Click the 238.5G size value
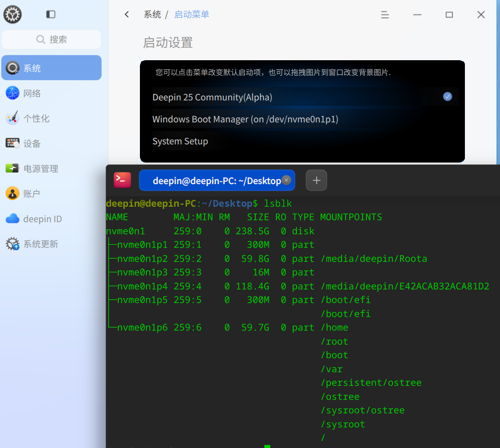500x448 pixels. (253, 231)
